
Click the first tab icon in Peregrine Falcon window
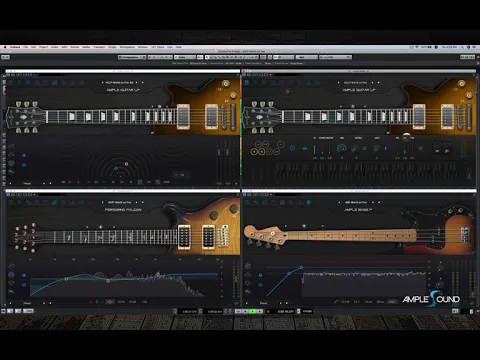pyautogui.click(x=11, y=202)
